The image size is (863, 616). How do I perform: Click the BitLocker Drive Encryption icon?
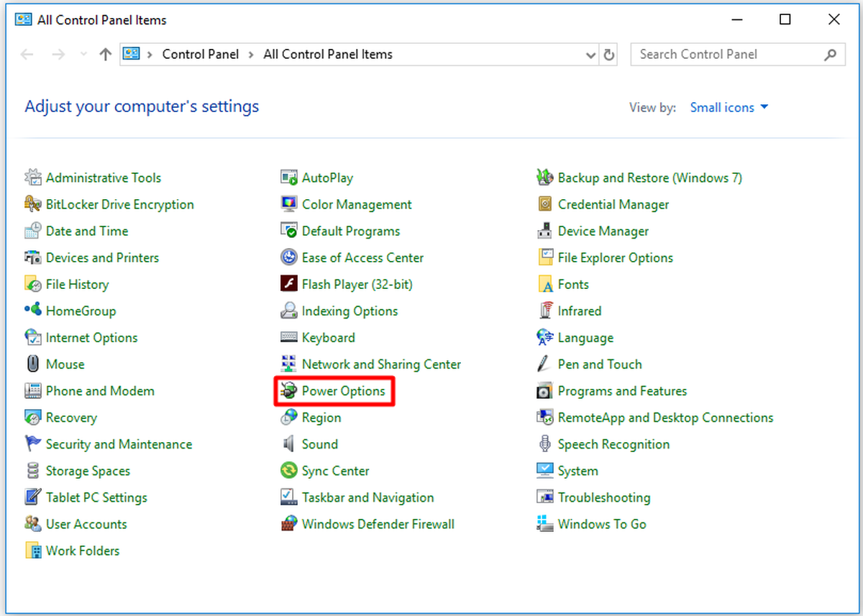pos(32,204)
